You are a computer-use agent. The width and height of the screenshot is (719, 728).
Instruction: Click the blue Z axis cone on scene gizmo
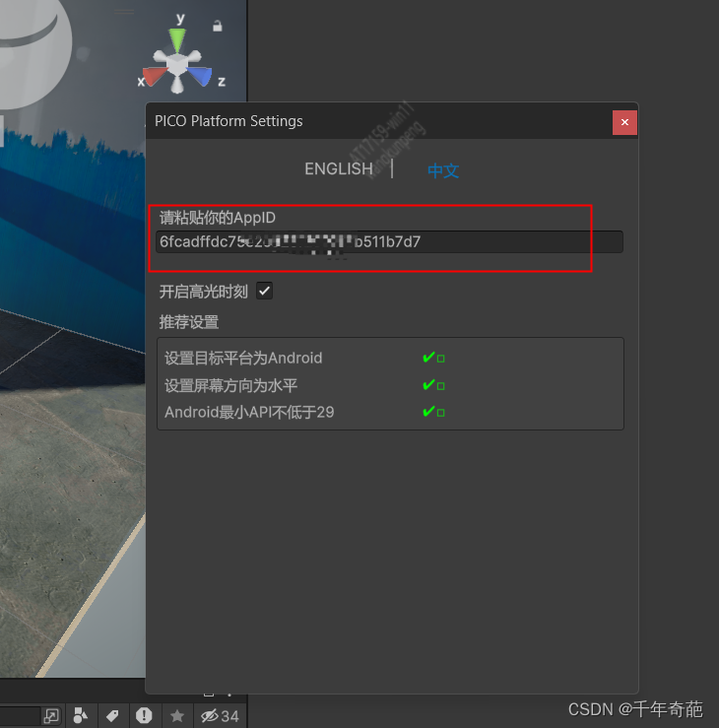coord(201,75)
